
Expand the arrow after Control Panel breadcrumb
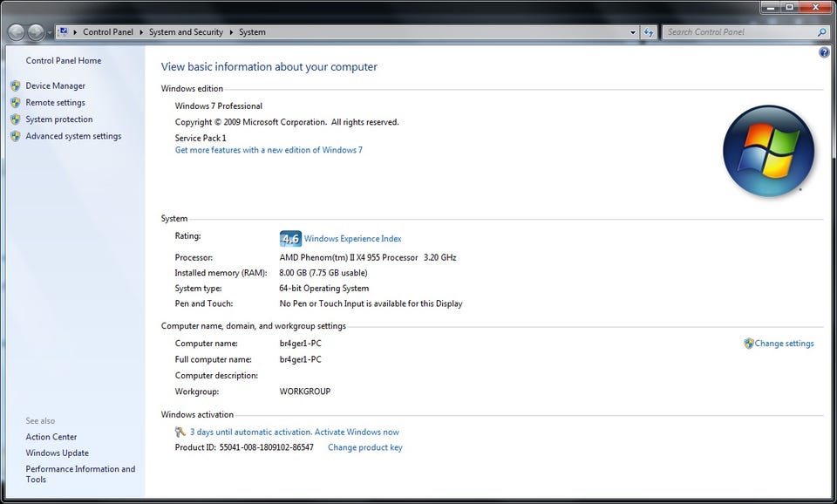(141, 32)
